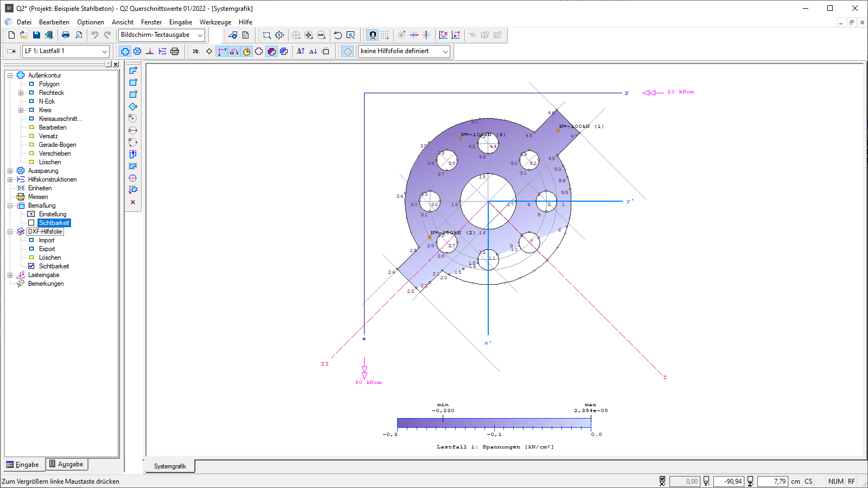
Task: Toggle the diamond node display icon
Action: pos(209,52)
